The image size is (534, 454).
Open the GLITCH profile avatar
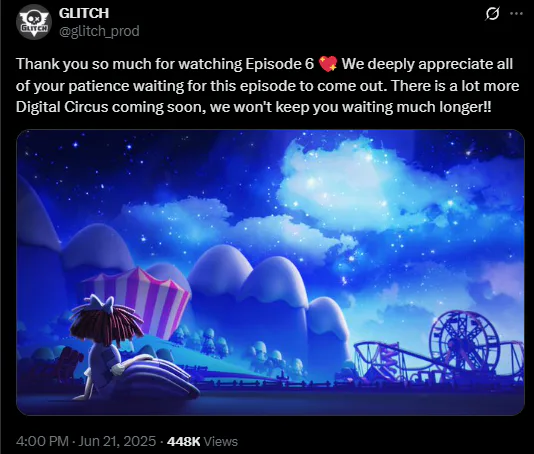coord(33,22)
